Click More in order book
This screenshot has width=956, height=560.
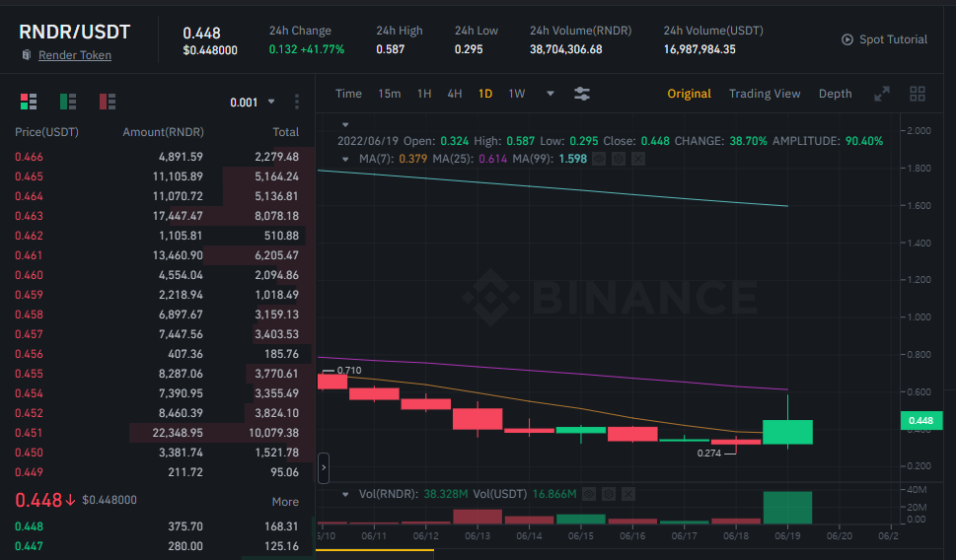tap(285, 502)
